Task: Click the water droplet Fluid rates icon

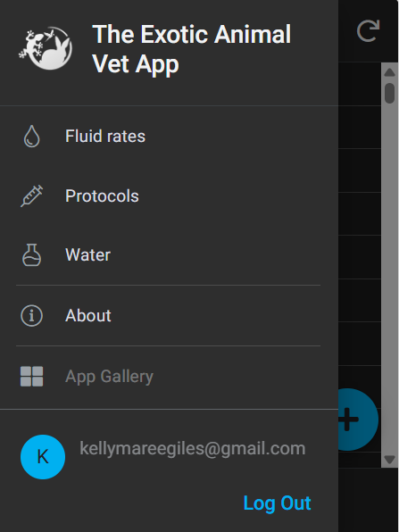Action: pyautogui.click(x=31, y=136)
